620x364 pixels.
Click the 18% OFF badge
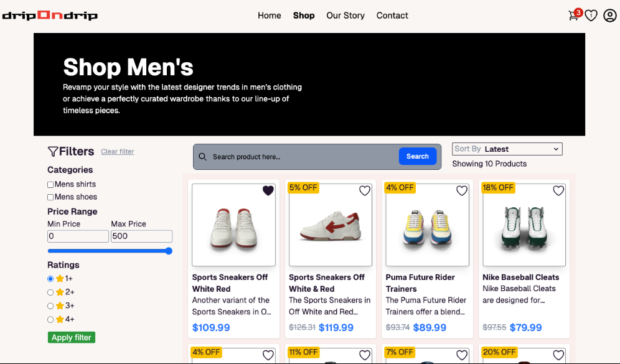click(498, 188)
